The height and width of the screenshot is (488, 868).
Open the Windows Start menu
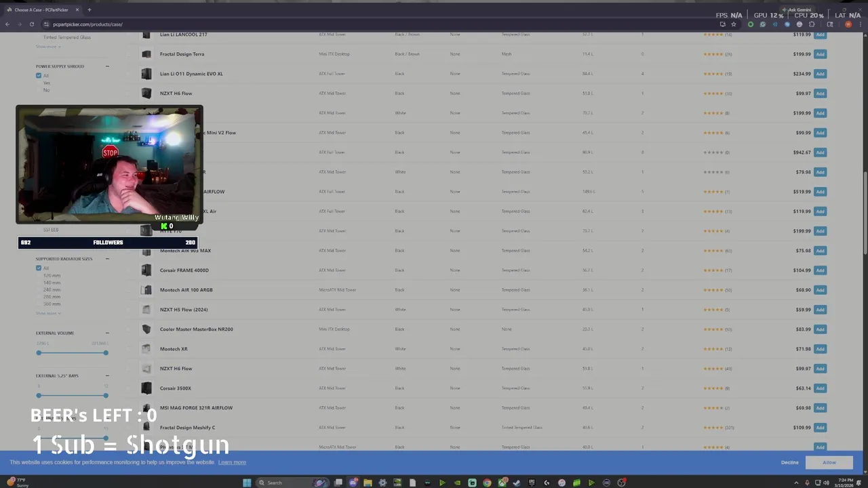click(247, 483)
